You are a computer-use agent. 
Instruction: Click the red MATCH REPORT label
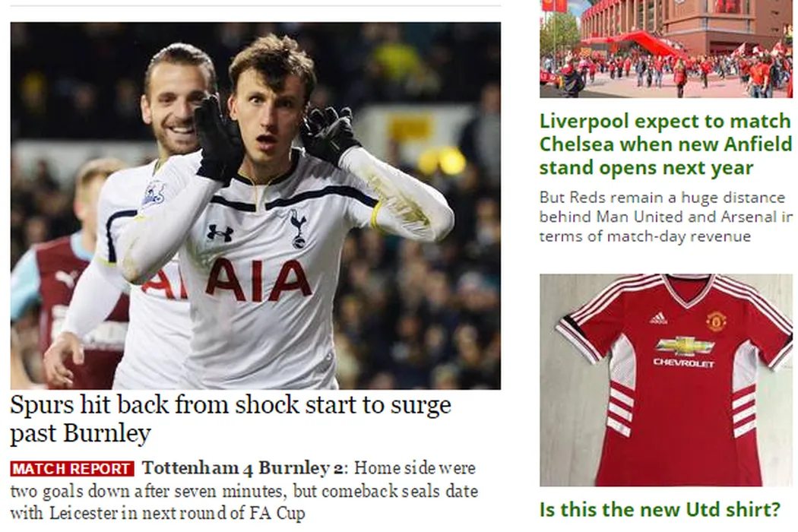point(72,468)
